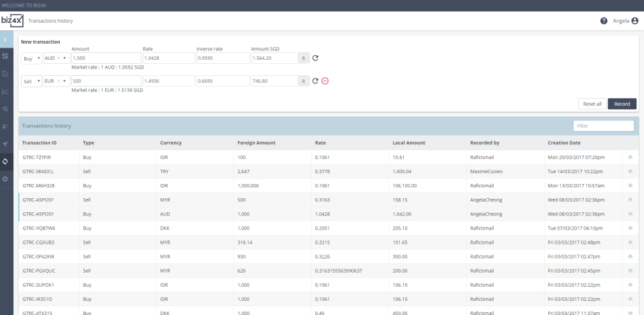Open the line chart icon in sidebar
This screenshot has width=644, height=315.
pos(5,91)
